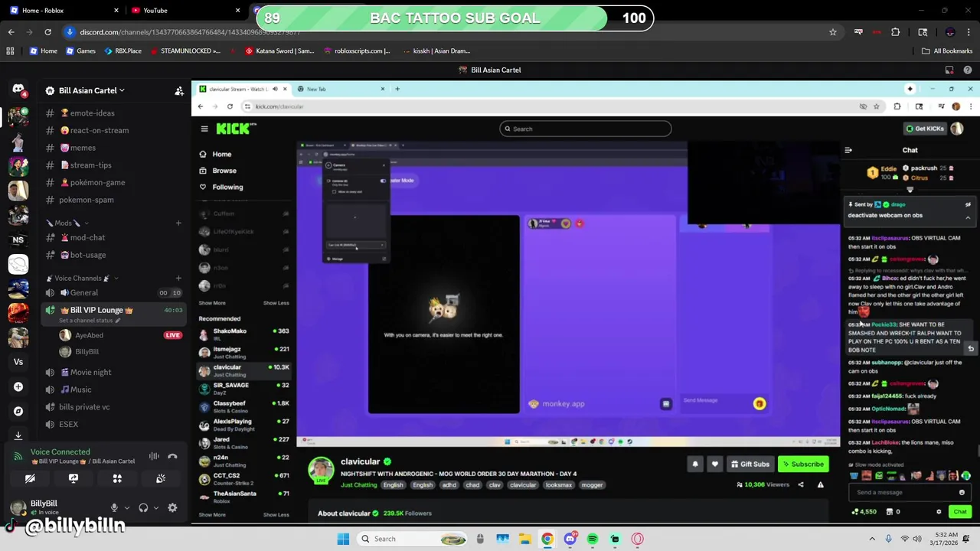
Task: Open Chrome extensions puzzle icon
Action: point(895,32)
